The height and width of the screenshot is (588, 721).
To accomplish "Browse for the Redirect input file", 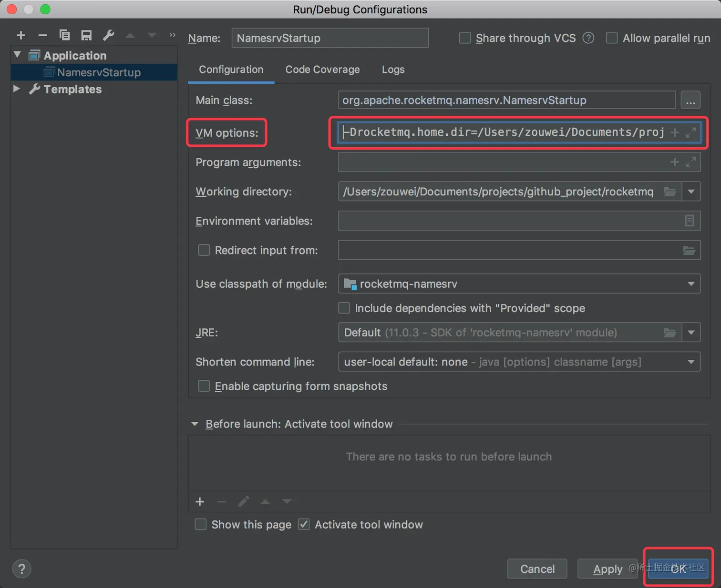I will tap(689, 250).
